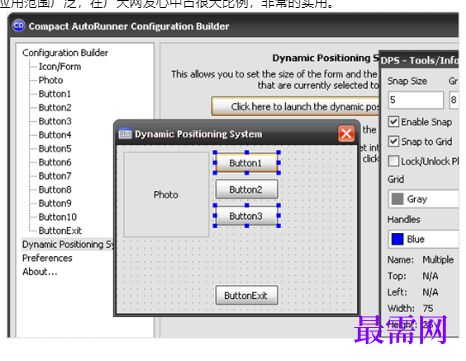Click the Snap Size input field
The image size is (466, 361).
[x=416, y=100]
